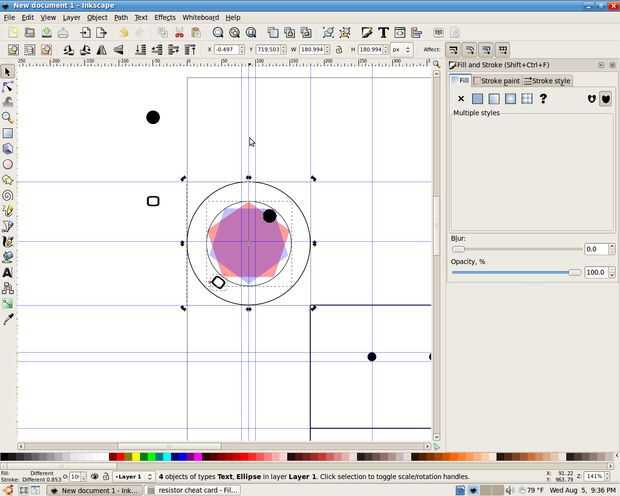Screen dimensions: 620x496
Task: Select the 3D Box tool
Action: click(8, 149)
